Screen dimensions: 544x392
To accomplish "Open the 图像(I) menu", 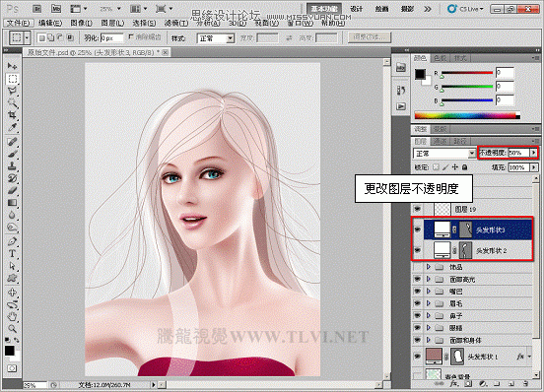I will pyautogui.click(x=81, y=23).
